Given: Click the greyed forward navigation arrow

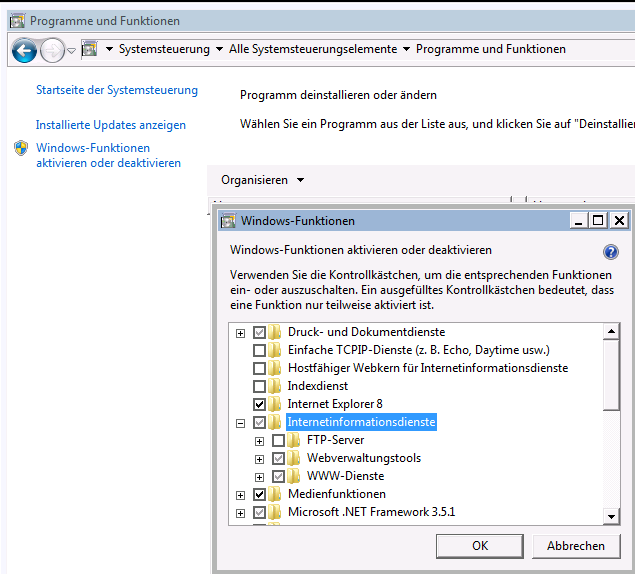Looking at the screenshot, I should pyautogui.click(x=52, y=50).
